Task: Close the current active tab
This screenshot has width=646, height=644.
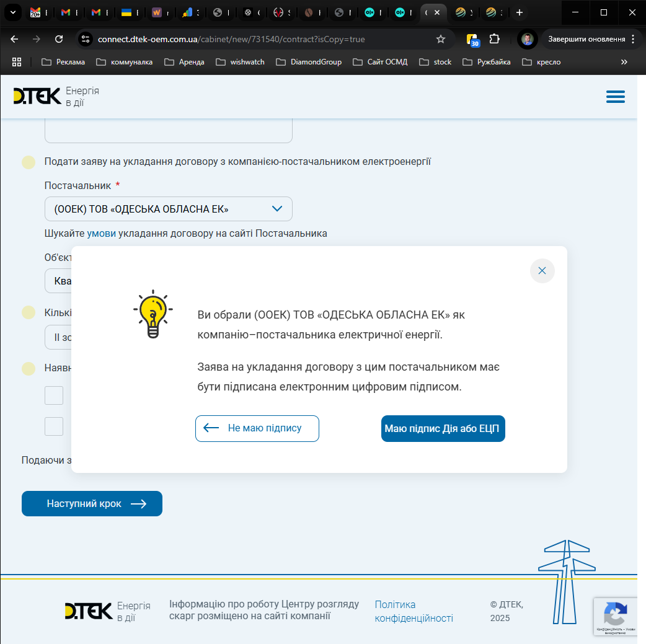Action: point(437,12)
